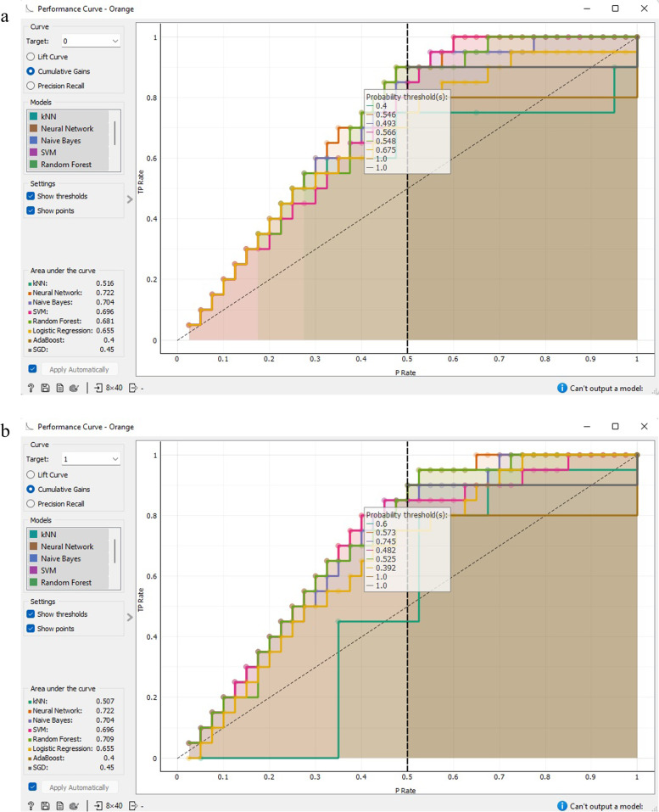Viewport: 659px width, 812px height.
Task: Click Probability threshold tooltip in bottom plot
Action: [x=407, y=550]
